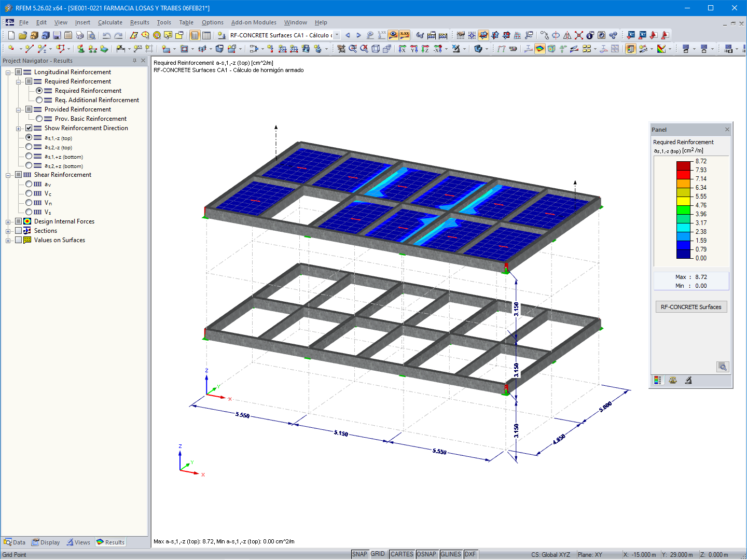Image resolution: width=747 pixels, height=560 pixels.
Task: Select the Values on Surfaces tree item
Action: click(59, 240)
